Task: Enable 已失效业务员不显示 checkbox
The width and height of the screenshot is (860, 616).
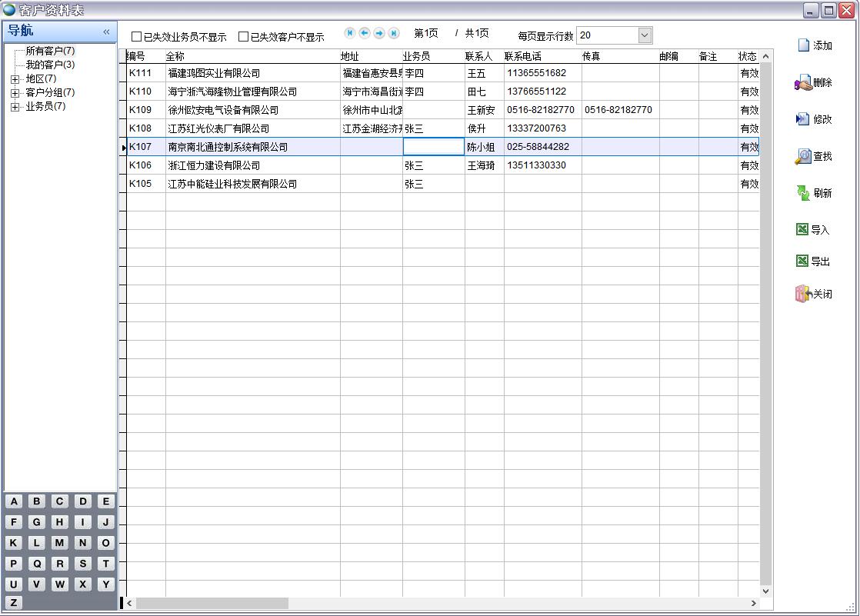Action: (137, 37)
